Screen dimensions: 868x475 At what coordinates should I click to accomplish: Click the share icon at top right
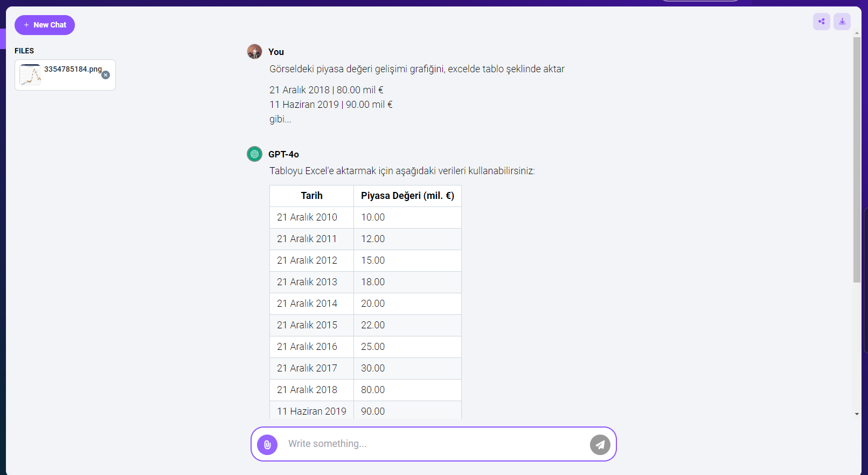tap(822, 22)
